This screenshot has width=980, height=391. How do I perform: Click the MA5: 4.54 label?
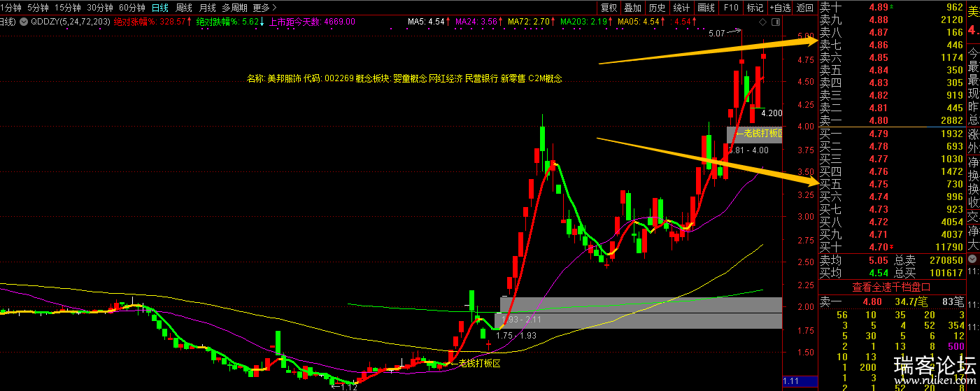(428, 22)
